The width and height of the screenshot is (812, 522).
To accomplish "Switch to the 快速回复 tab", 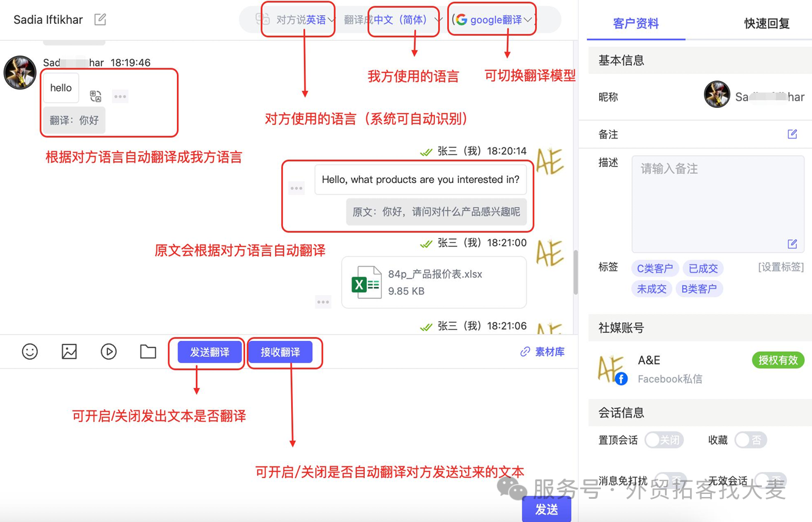I will coord(766,24).
